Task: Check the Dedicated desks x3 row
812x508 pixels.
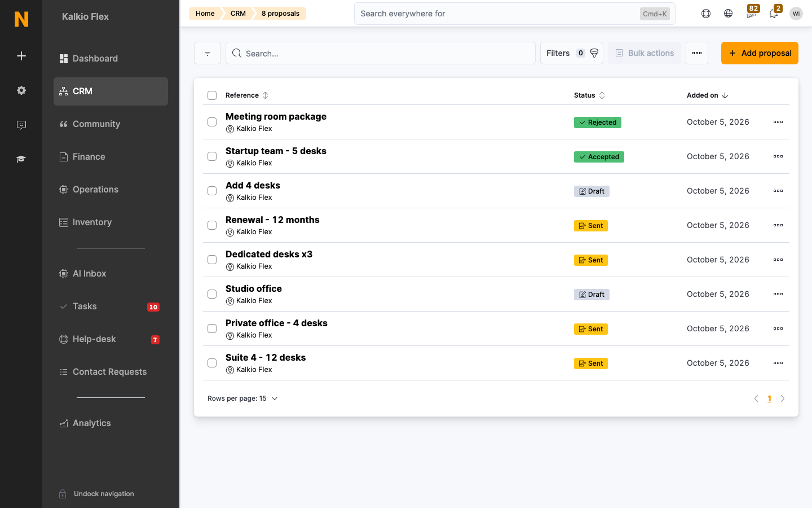Action: 212,260
